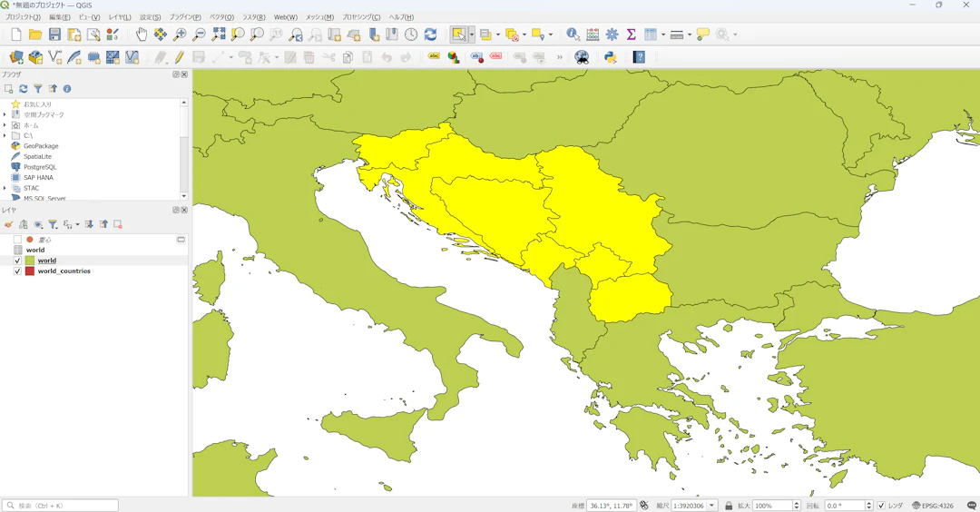
Task: Expand the C:\ drive node
Action: 5,135
